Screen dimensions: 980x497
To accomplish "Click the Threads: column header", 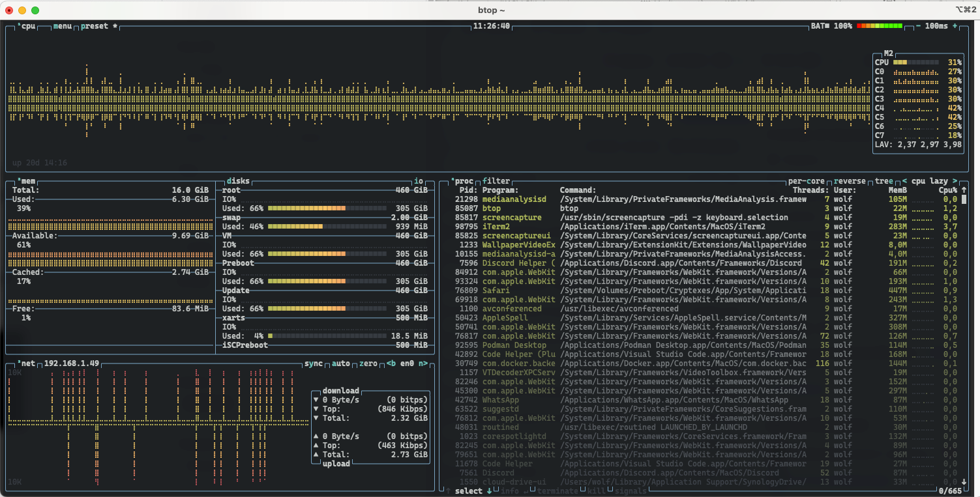I will [x=811, y=190].
